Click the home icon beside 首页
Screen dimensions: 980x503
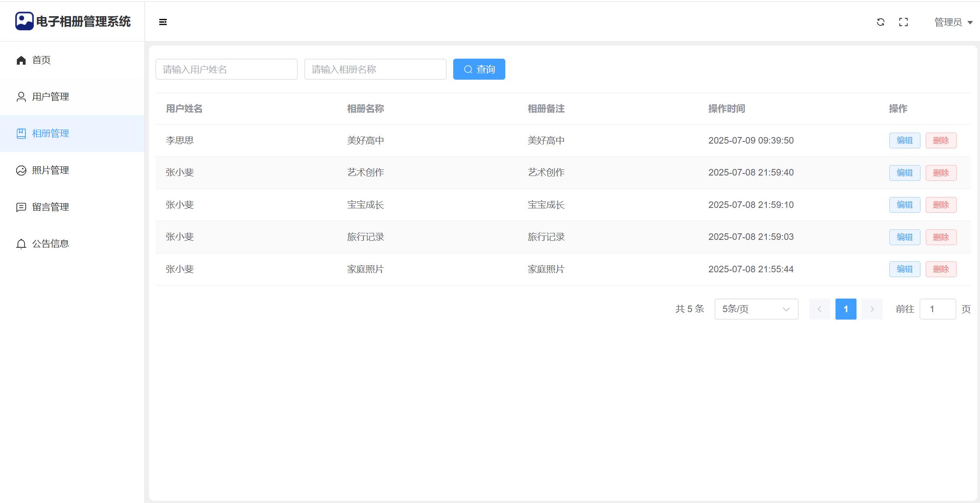pos(21,60)
